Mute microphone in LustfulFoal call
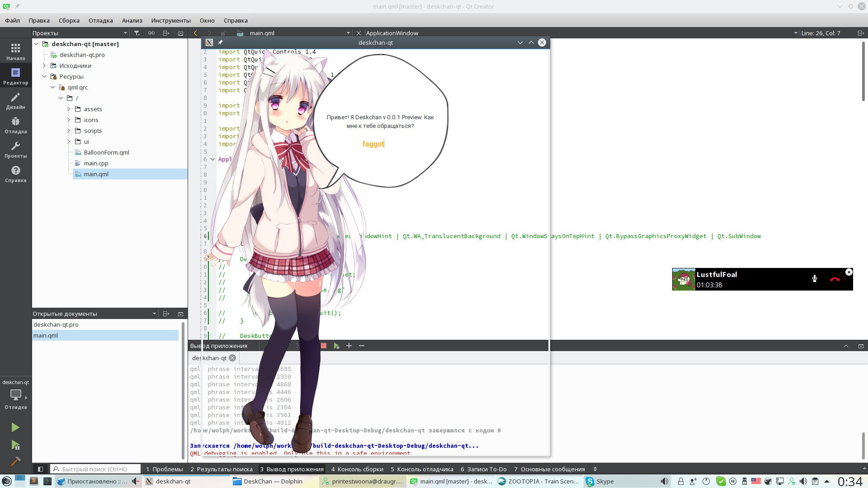Image resolution: width=868 pixels, height=488 pixels. [x=815, y=279]
